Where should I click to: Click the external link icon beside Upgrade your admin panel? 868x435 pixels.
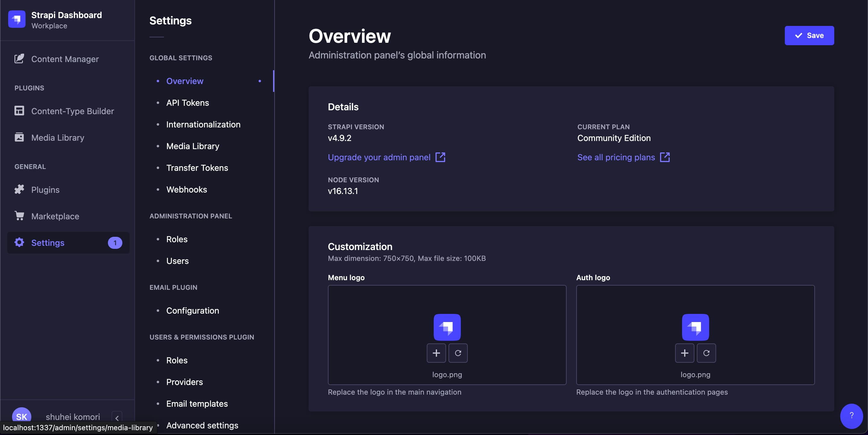pyautogui.click(x=440, y=157)
